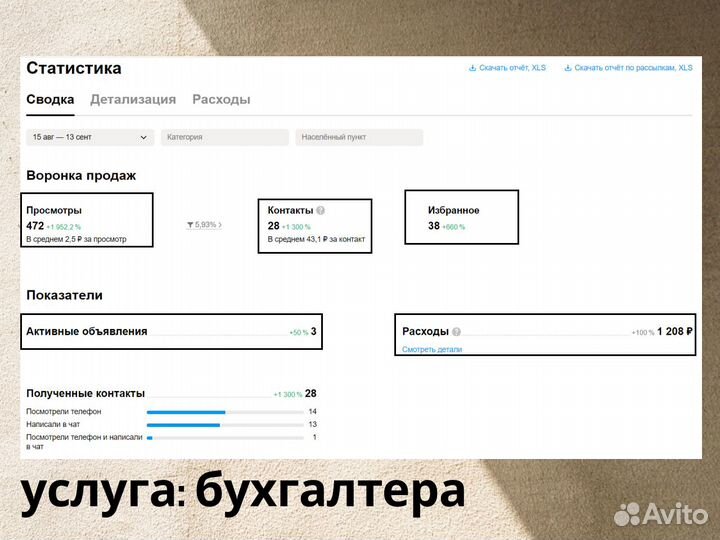Image resolution: width=720 pixels, height=540 pixels.
Task: Click the Населённый пункт filter field
Action: pyautogui.click(x=359, y=137)
